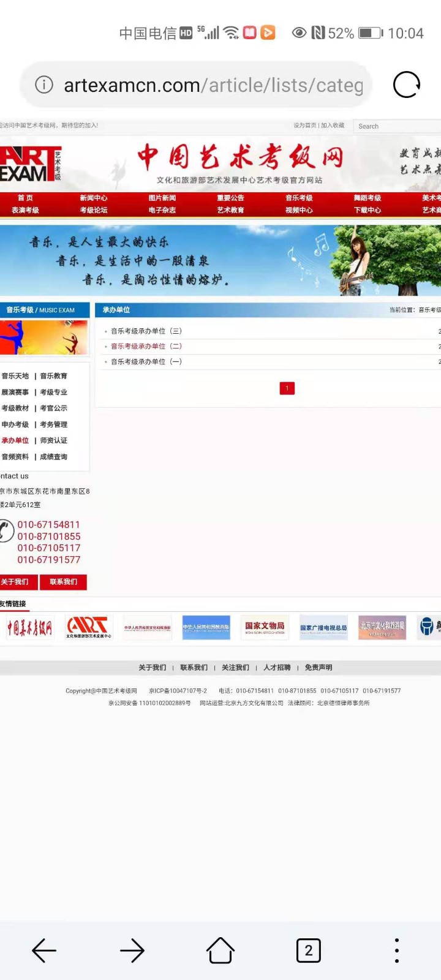This screenshot has width=441, height=980.
Task: Open the browser three-dot menu
Action: [x=397, y=951]
